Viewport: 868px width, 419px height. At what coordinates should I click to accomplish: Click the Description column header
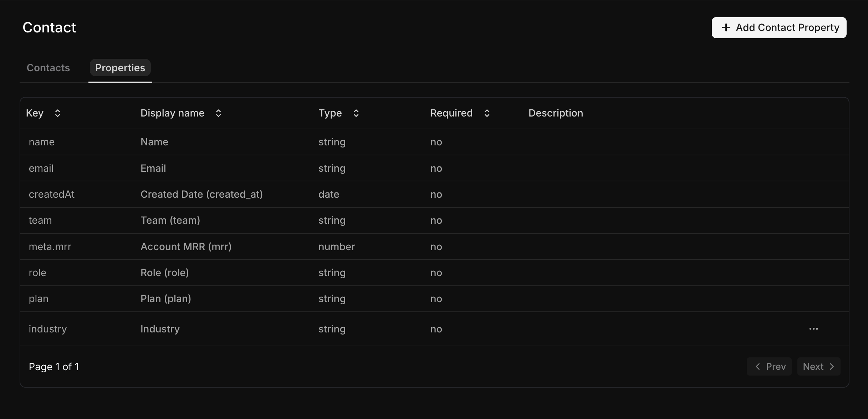tap(556, 113)
